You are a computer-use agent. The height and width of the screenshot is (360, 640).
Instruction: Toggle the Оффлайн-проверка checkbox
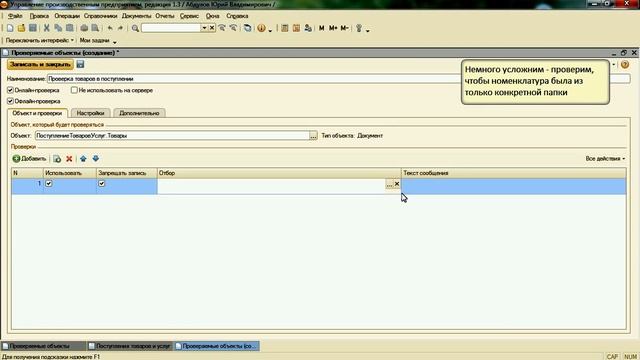point(10,101)
